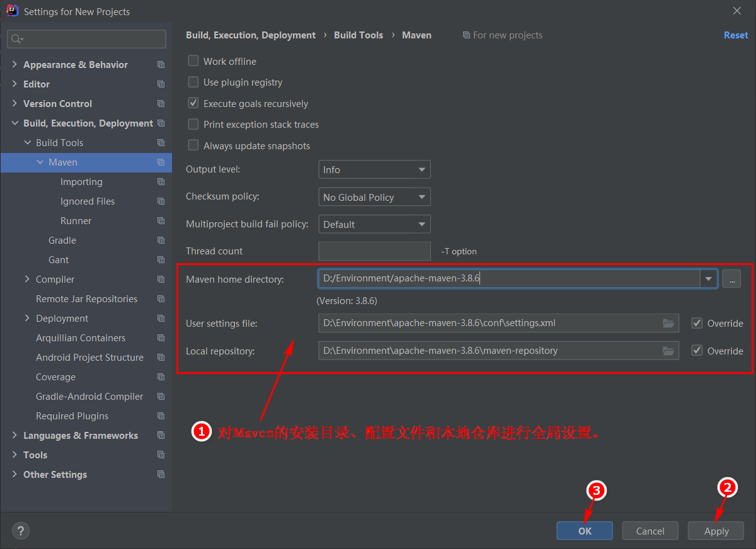Click the folder icon for User settings file
Screen dimensions: 756x549
tap(668, 324)
